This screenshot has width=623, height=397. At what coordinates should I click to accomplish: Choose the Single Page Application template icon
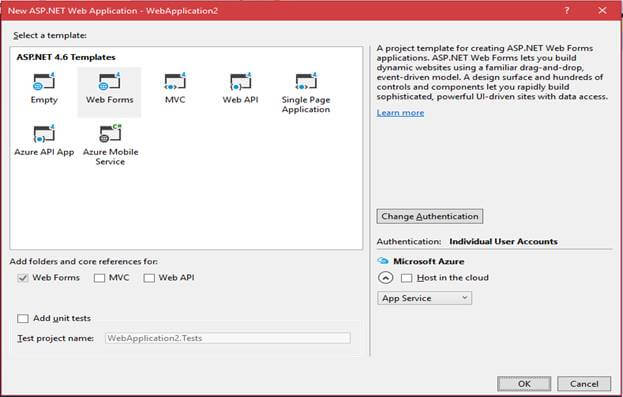306,81
